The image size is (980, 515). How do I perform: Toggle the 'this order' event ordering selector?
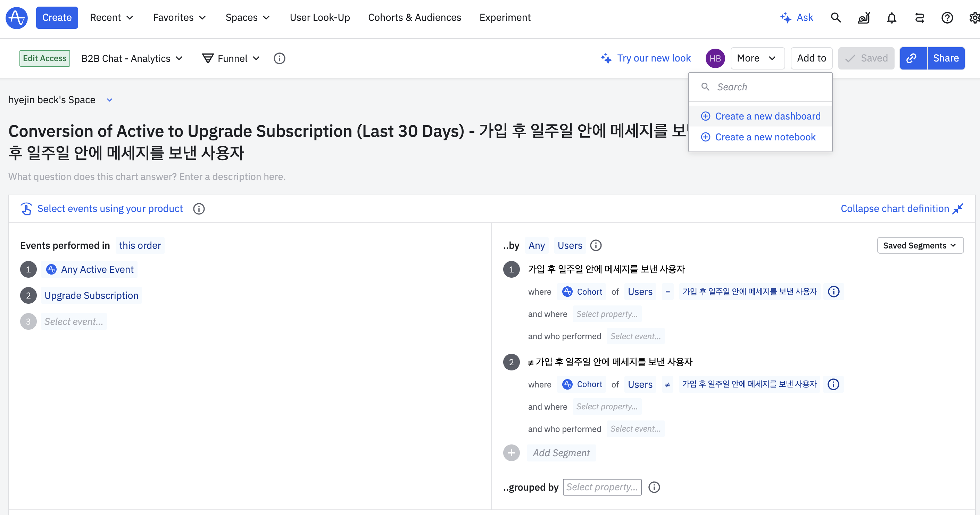[x=140, y=245]
